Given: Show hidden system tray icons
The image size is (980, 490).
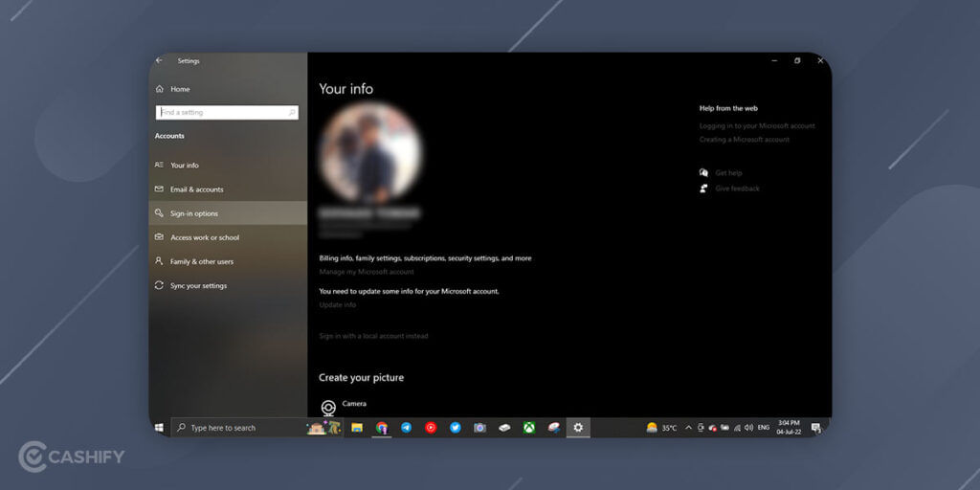Looking at the screenshot, I should pyautogui.click(x=689, y=428).
